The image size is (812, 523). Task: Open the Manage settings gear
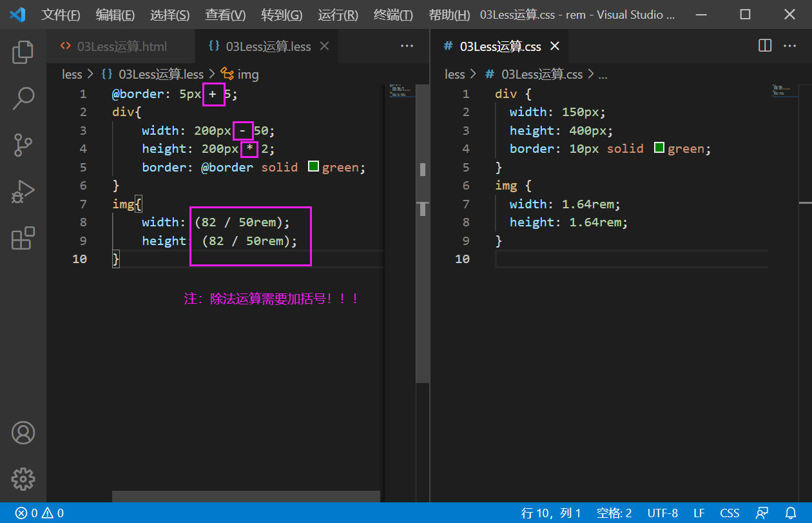pos(23,479)
